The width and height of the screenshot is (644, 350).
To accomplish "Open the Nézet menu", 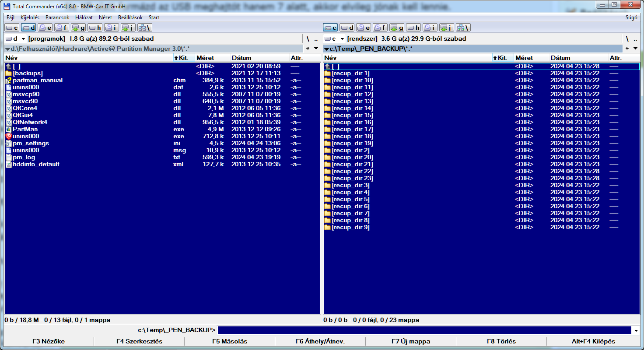I will click(x=105, y=17).
